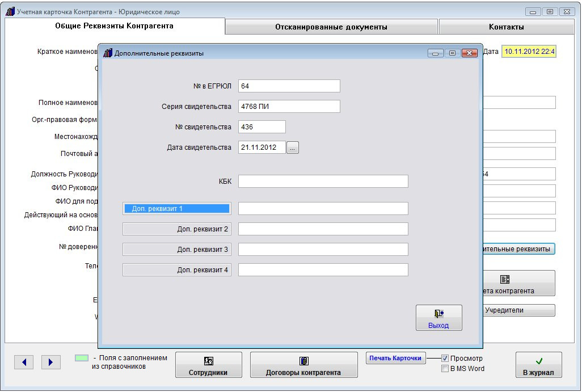Click the Выход door icon
Viewport: 582px width, 392px height.
(438, 314)
